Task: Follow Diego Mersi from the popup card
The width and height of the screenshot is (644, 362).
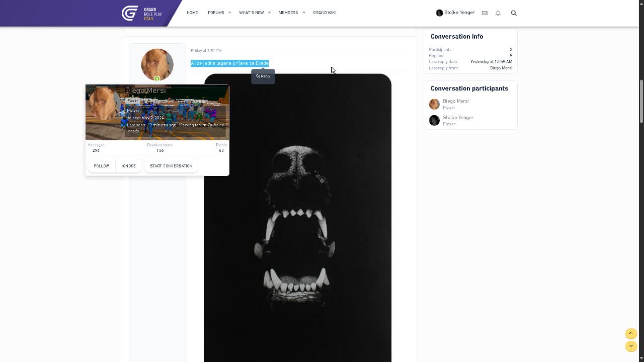Action: click(x=101, y=166)
